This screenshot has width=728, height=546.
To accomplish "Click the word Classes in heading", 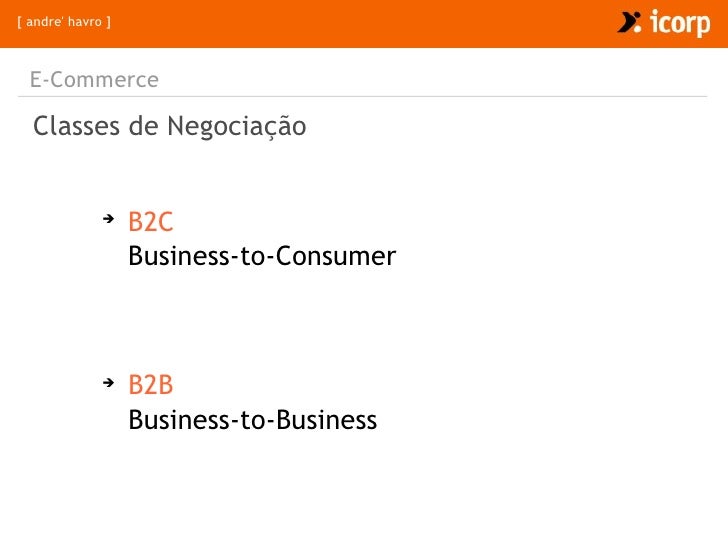I will point(76,126).
